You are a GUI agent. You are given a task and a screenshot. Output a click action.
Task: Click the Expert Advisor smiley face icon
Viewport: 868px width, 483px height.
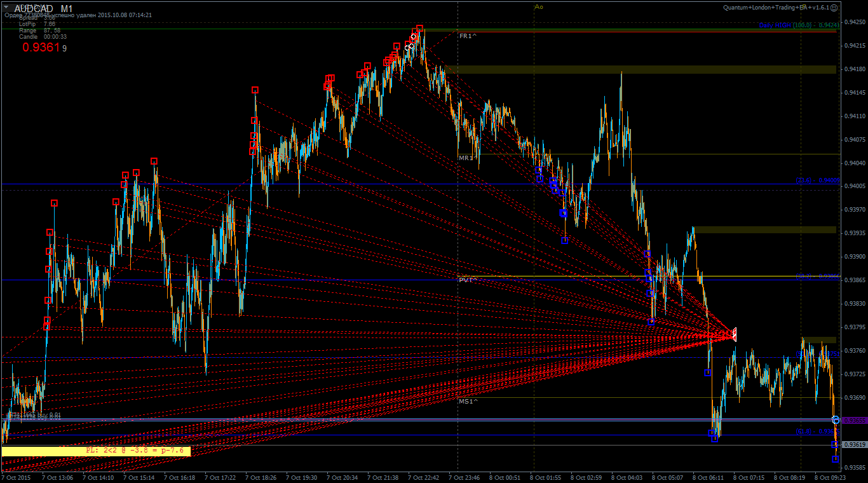834,8
